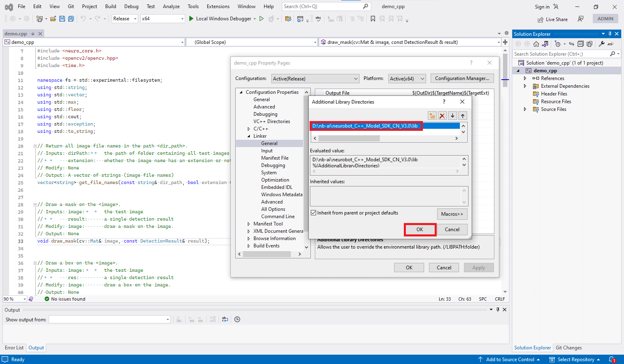Image resolution: width=624 pixels, height=364 pixels.
Task: Open the x64 solution platform dropdown
Action: pyautogui.click(x=163, y=19)
